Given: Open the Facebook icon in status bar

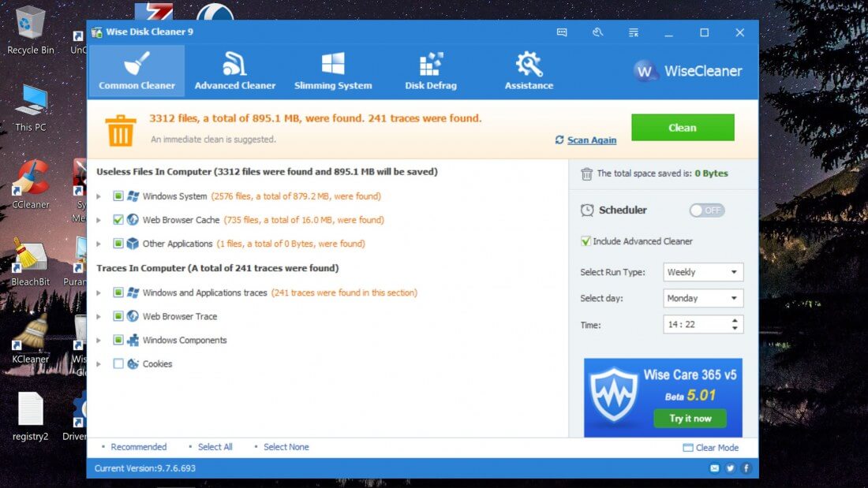Looking at the screenshot, I should (746, 468).
